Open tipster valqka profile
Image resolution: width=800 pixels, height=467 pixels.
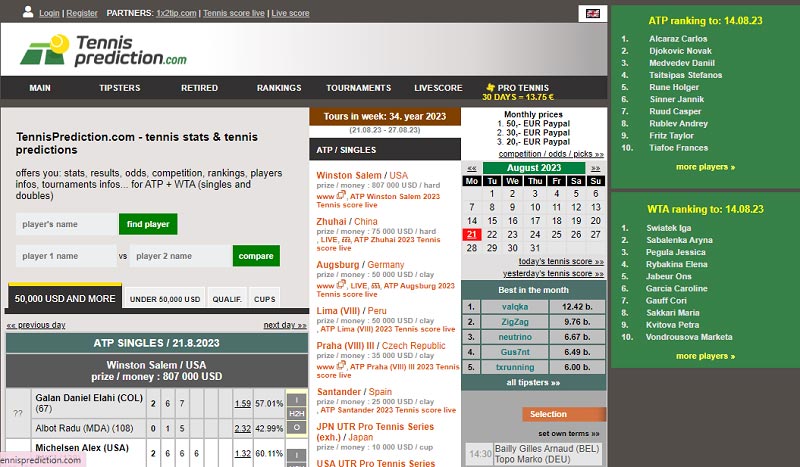[x=515, y=307]
